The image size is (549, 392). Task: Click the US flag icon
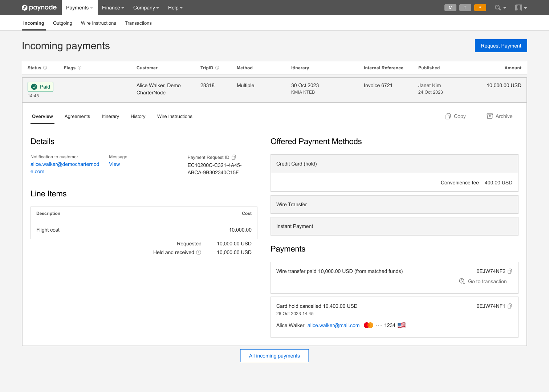click(x=402, y=325)
